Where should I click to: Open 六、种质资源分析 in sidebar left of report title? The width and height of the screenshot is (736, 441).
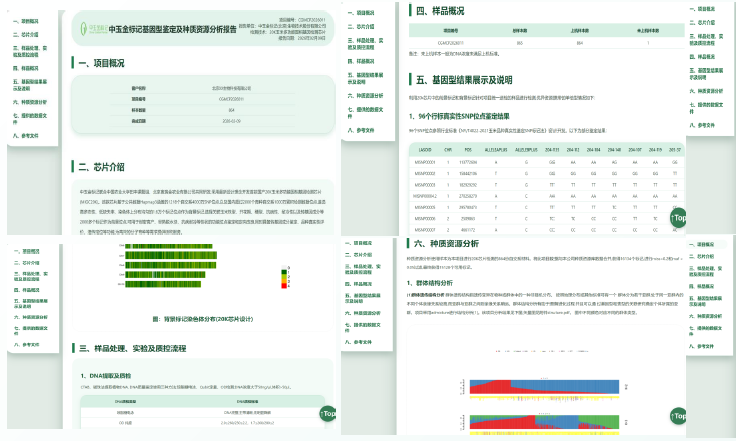(30, 102)
